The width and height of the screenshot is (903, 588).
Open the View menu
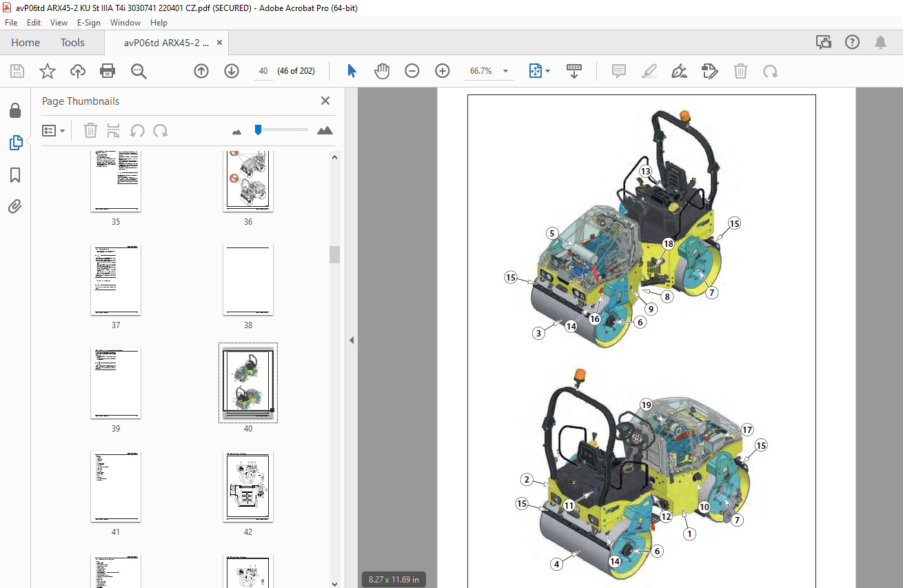(x=59, y=22)
